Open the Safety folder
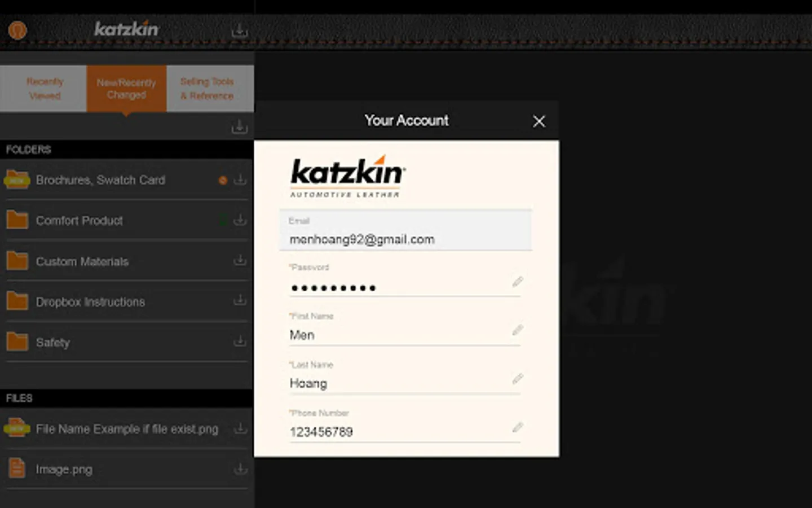This screenshot has width=812, height=508. tap(126, 342)
